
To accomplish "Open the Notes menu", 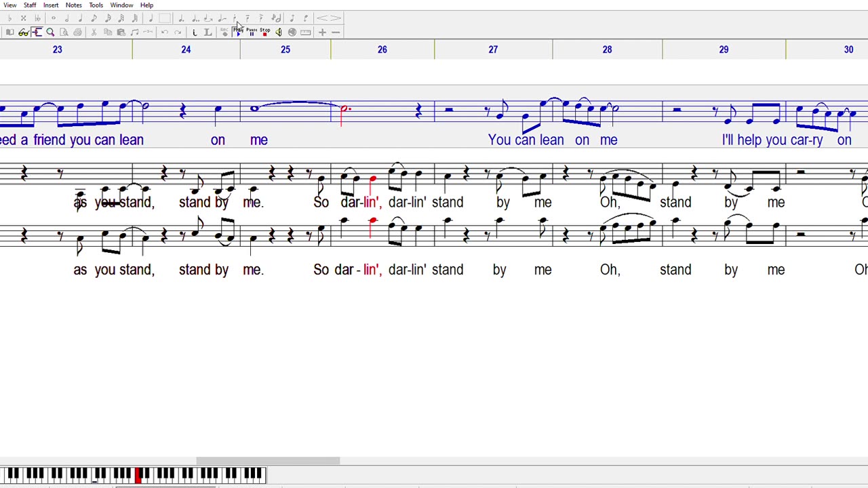I will click(x=73, y=5).
